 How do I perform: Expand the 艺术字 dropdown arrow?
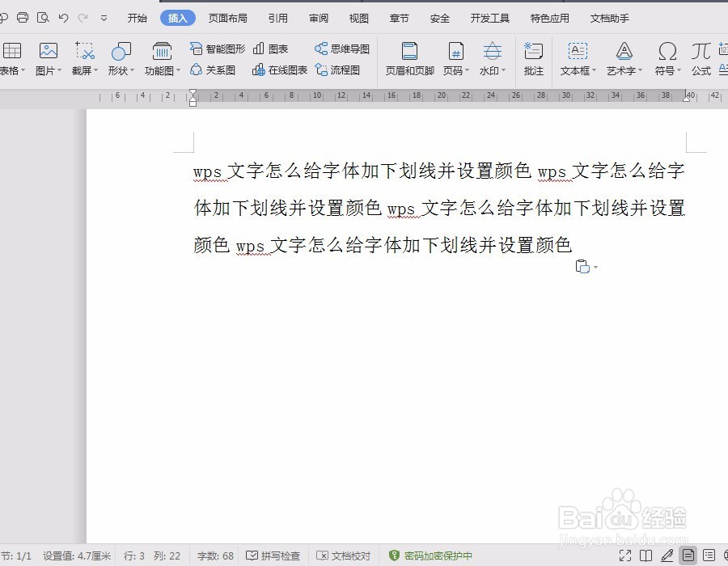(x=640, y=70)
